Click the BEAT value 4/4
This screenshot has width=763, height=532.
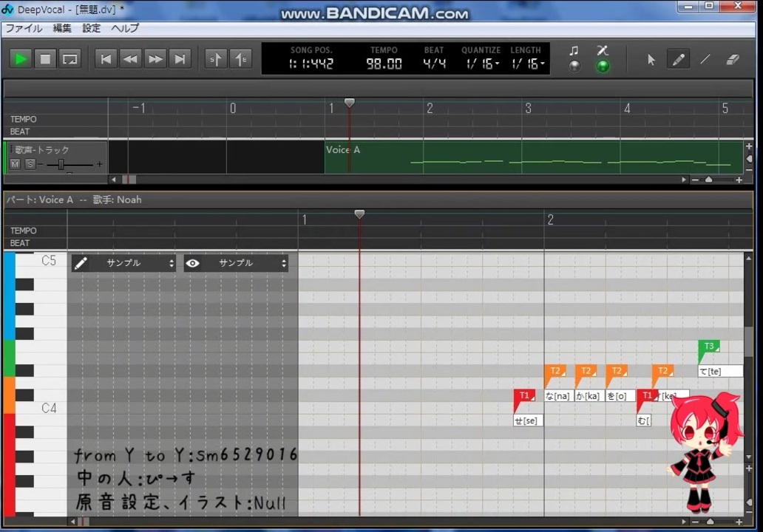point(434,64)
